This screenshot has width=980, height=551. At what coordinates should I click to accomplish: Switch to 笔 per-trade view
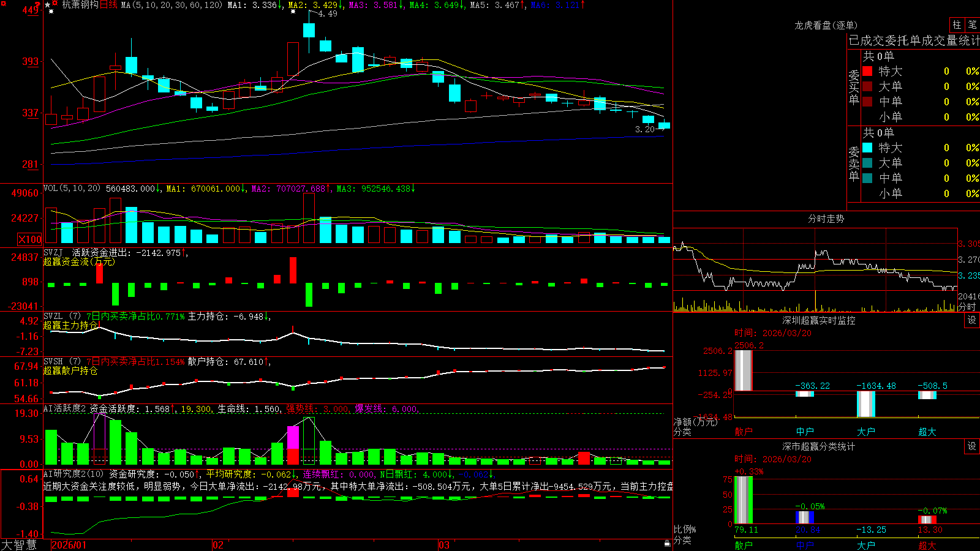coord(972,24)
